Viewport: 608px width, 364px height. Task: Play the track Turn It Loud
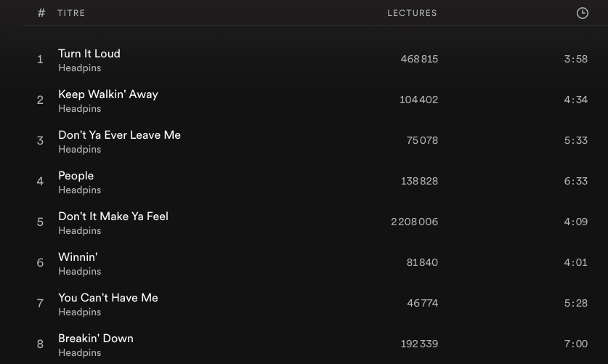[89, 54]
